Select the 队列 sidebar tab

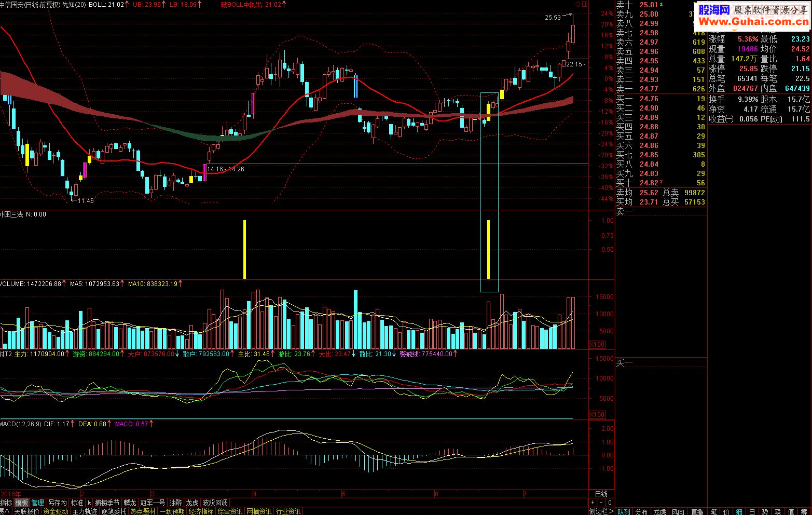623,511
